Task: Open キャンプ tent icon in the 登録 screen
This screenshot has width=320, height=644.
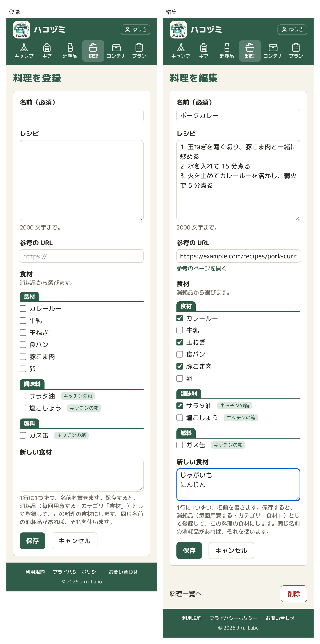Action: tap(24, 47)
